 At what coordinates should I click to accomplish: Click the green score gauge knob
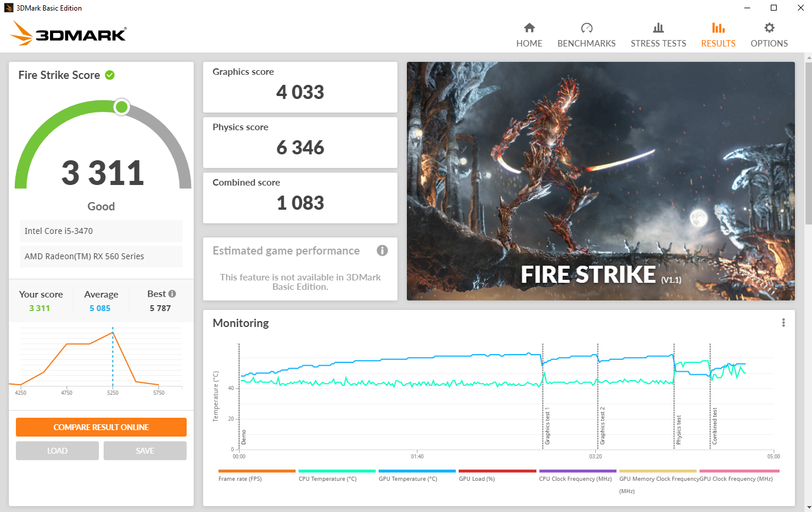121,107
